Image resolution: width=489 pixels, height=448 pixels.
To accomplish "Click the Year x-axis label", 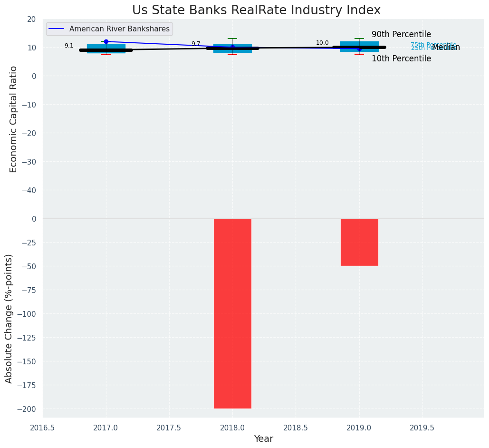I will click(263, 439).
